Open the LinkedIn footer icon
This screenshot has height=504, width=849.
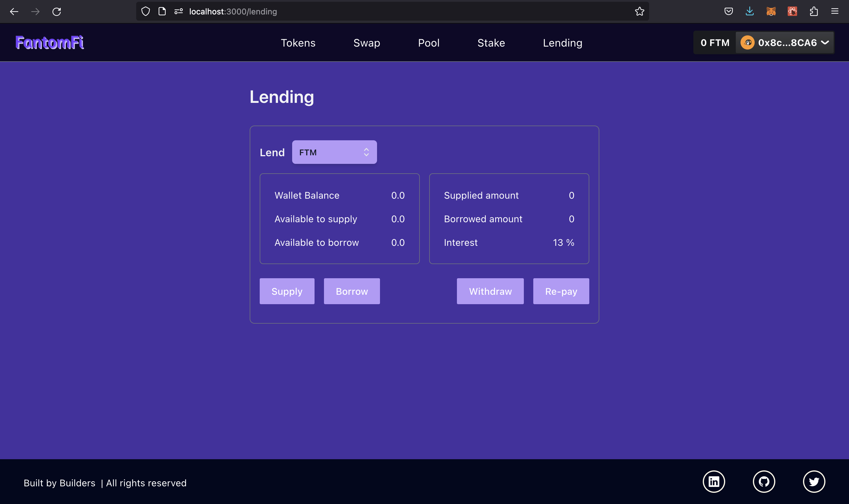point(713,481)
